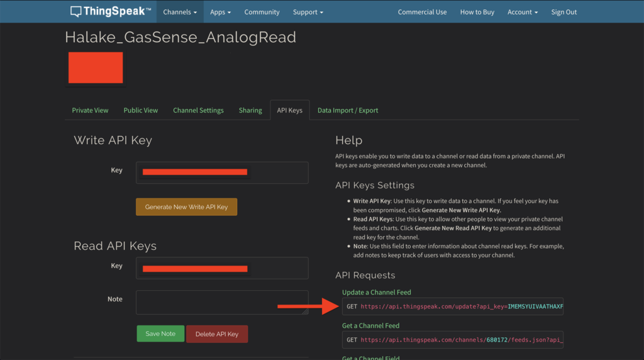Click the 'Get a Channel Feed' heading
The width and height of the screenshot is (644, 360).
pos(370,325)
